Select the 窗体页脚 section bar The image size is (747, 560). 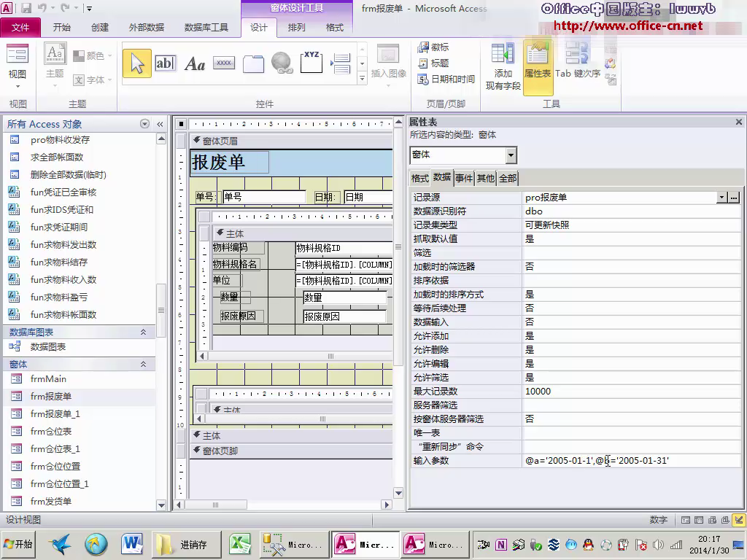point(292,451)
